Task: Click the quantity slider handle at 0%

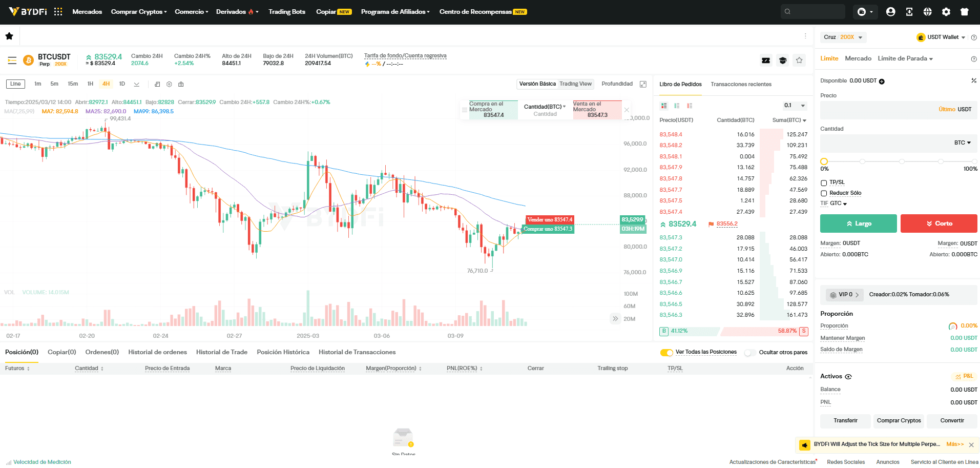Action: [x=824, y=161]
